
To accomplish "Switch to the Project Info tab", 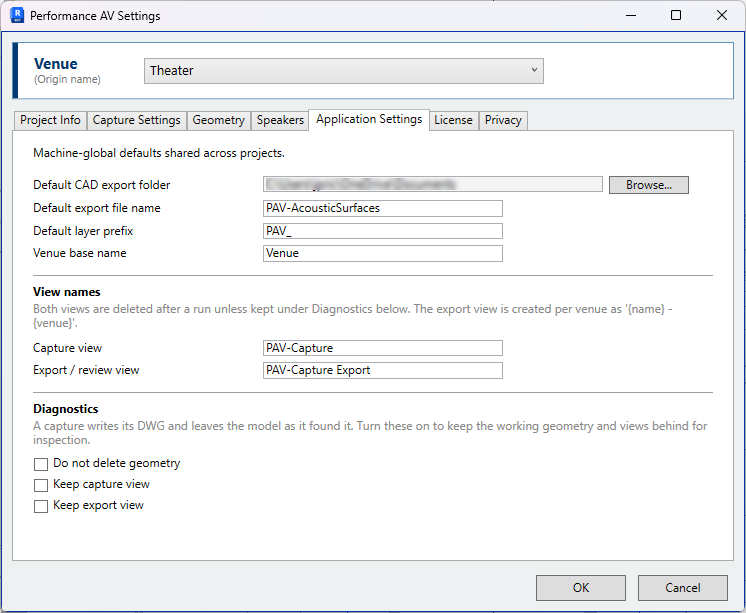I will pos(50,120).
